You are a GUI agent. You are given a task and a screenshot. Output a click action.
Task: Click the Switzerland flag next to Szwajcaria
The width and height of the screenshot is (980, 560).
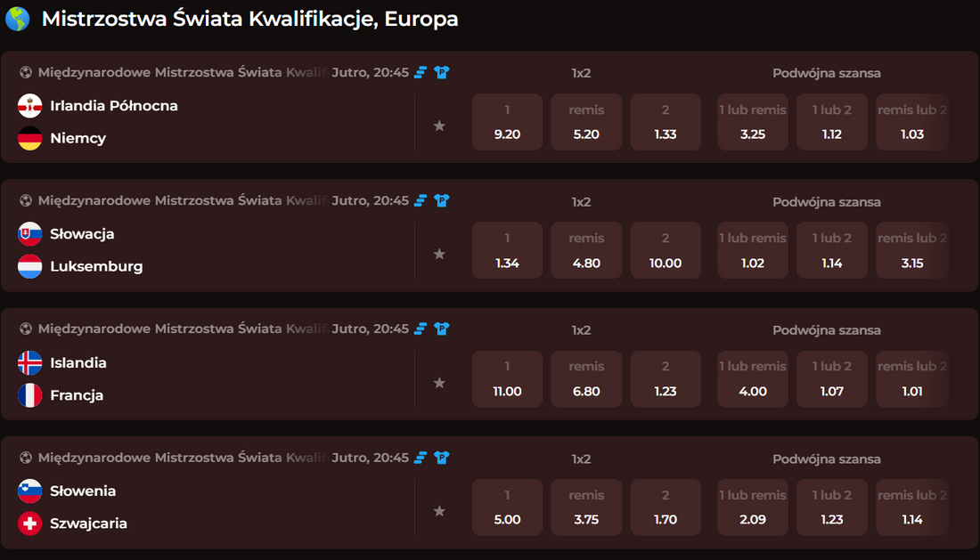pos(30,523)
